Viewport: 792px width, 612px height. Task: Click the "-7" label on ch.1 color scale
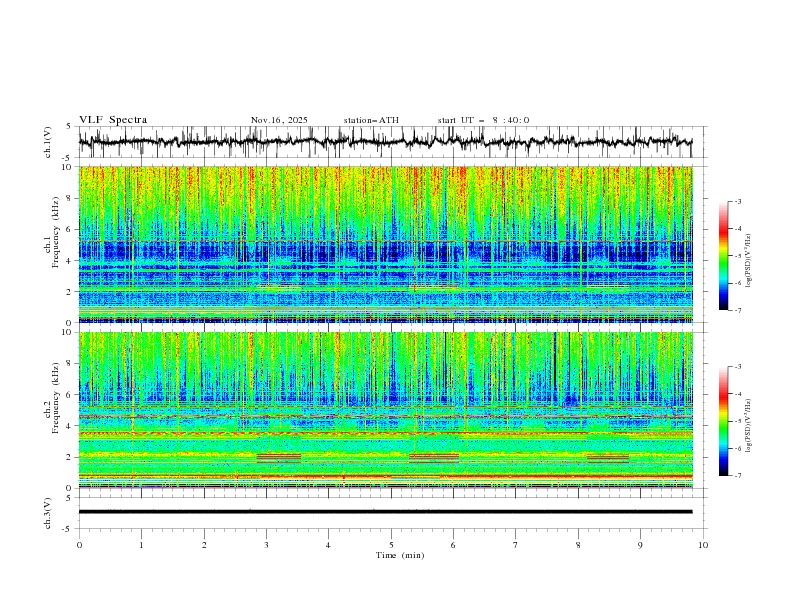coord(737,310)
